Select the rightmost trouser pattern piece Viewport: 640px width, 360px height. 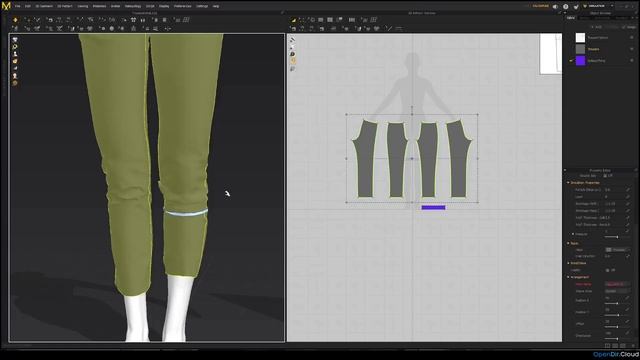click(459, 159)
